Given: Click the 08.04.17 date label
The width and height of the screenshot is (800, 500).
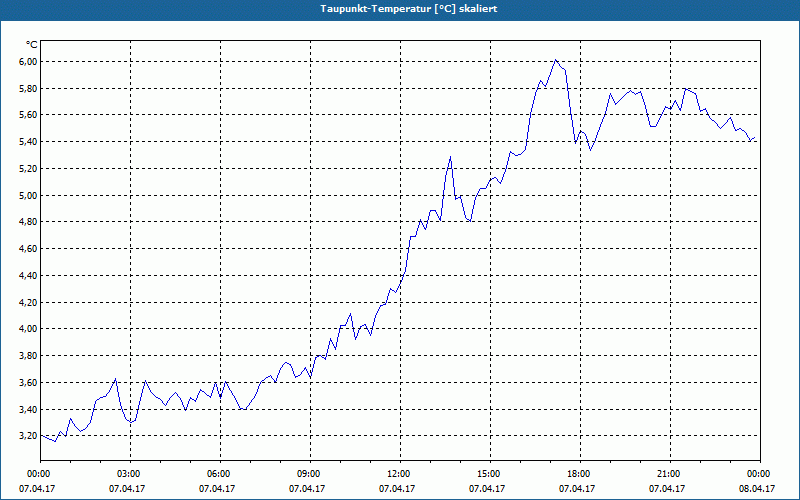Looking at the screenshot, I should [757, 488].
